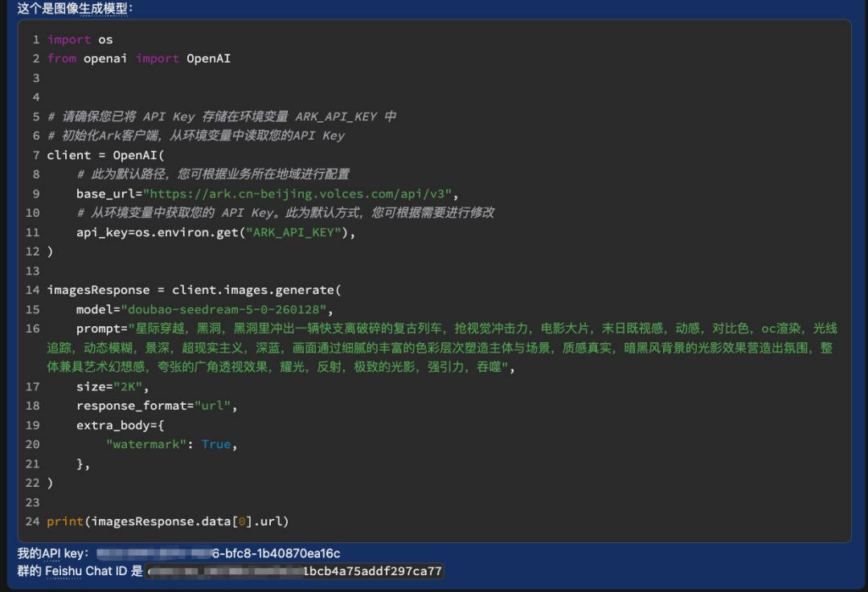868x592 pixels.
Task: Click the model string "doubao-seedream-5-0-260128"
Action: [223, 310]
